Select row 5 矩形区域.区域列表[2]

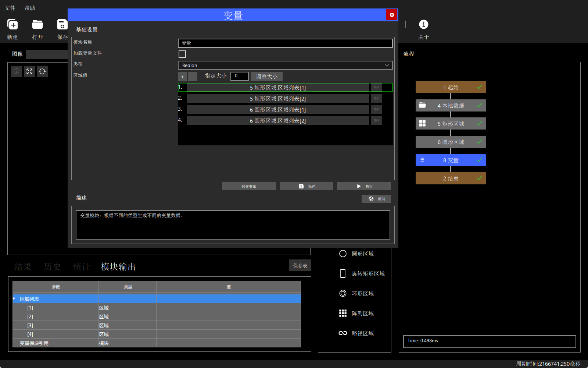(x=278, y=98)
